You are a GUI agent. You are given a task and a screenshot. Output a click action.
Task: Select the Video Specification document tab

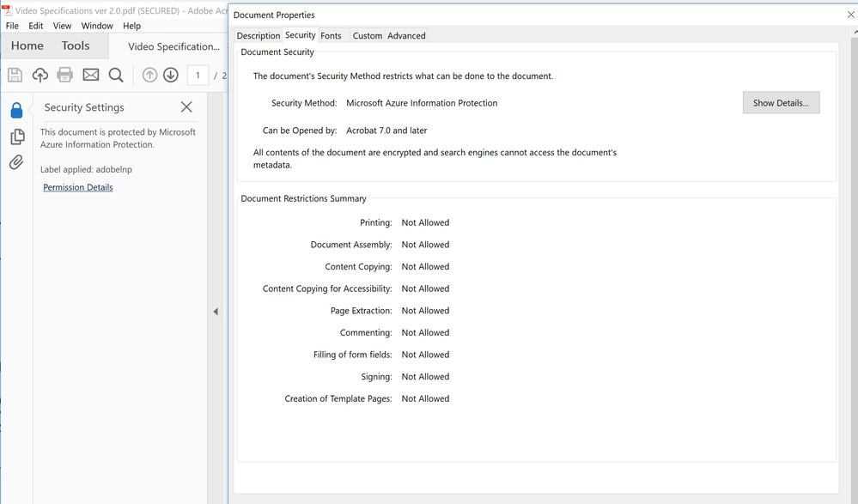click(173, 46)
